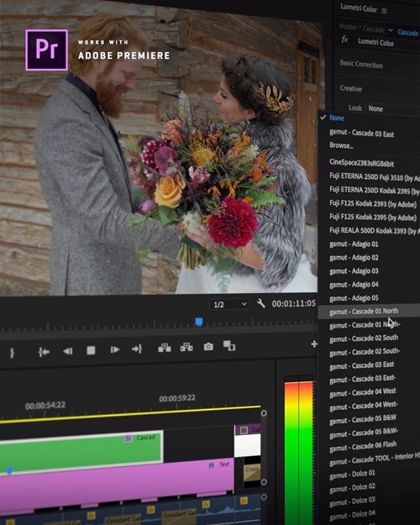Collapse the Creative section
Viewport: 420px width, 525px height.
pos(350,89)
